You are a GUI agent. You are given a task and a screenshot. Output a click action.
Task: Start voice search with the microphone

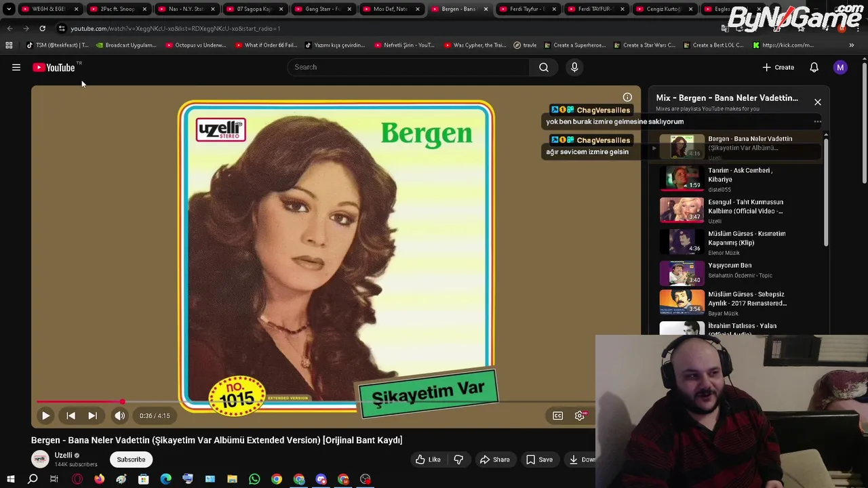pos(574,67)
